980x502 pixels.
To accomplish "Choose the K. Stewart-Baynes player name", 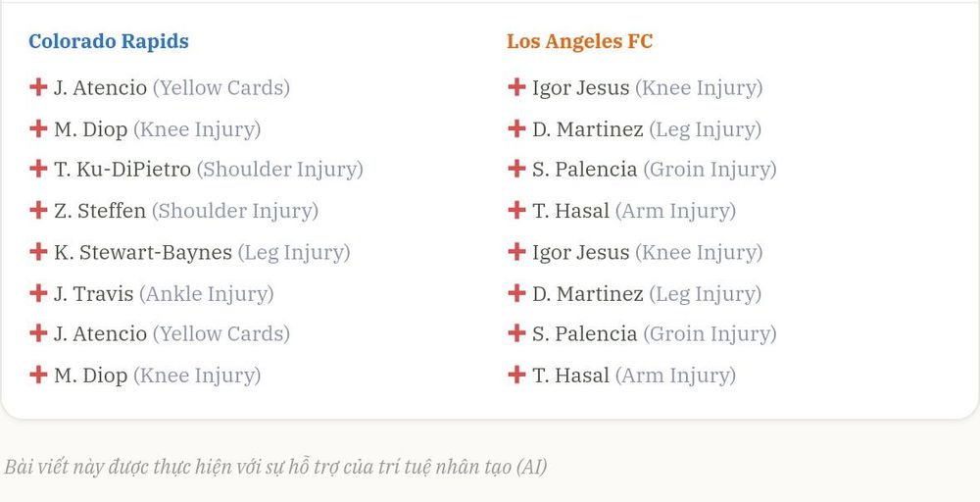I will pos(142,253).
